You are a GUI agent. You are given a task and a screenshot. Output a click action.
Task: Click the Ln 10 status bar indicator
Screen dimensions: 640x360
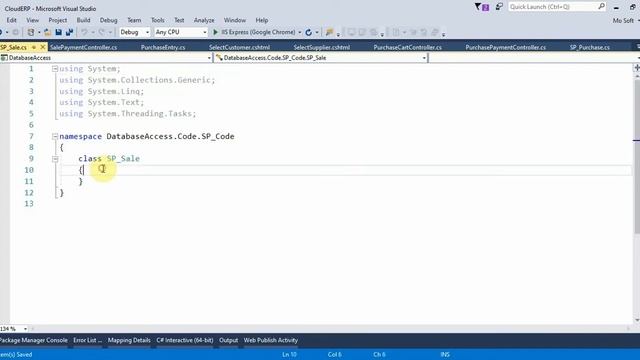[x=289, y=354]
